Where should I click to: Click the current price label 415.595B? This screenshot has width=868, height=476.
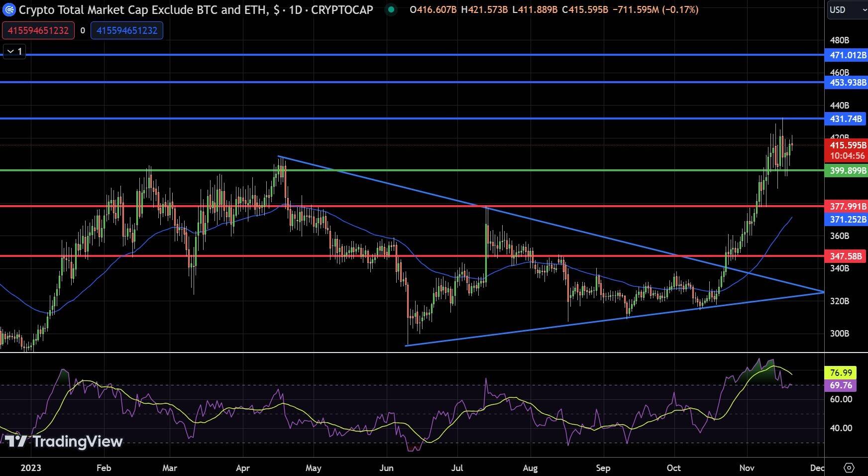coord(848,145)
